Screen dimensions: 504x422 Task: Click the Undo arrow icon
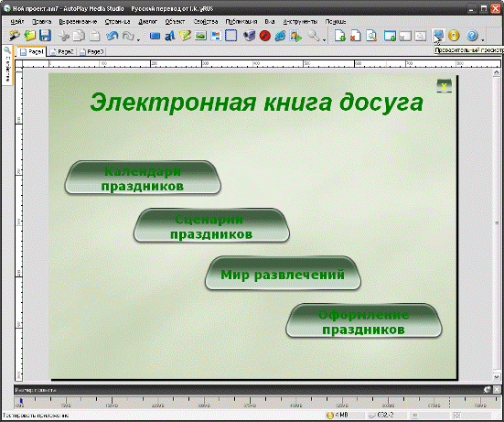(112, 36)
